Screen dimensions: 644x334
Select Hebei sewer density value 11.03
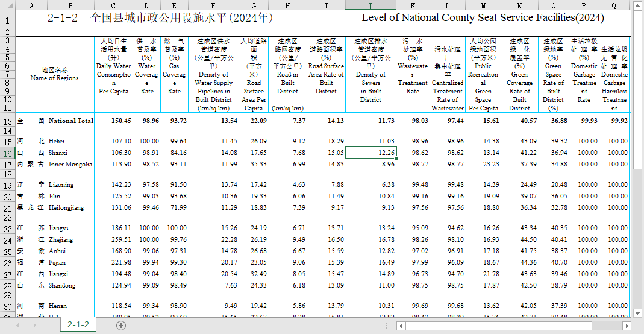pyautogui.click(x=386, y=142)
